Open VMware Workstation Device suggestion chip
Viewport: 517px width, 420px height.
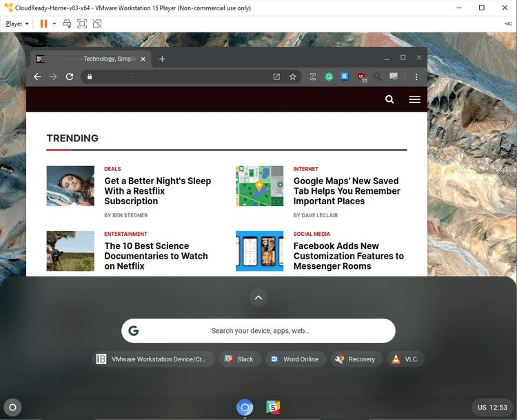154,359
